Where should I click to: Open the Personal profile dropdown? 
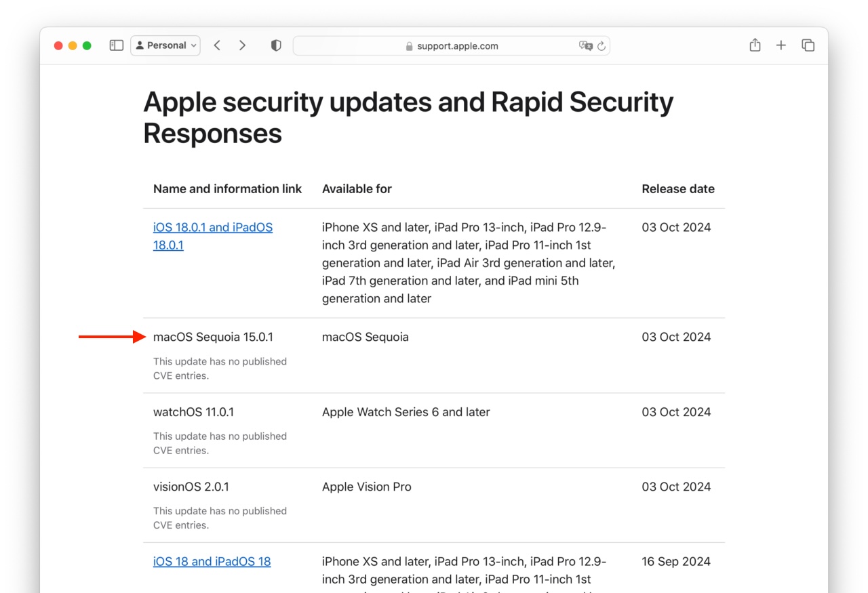pos(165,45)
